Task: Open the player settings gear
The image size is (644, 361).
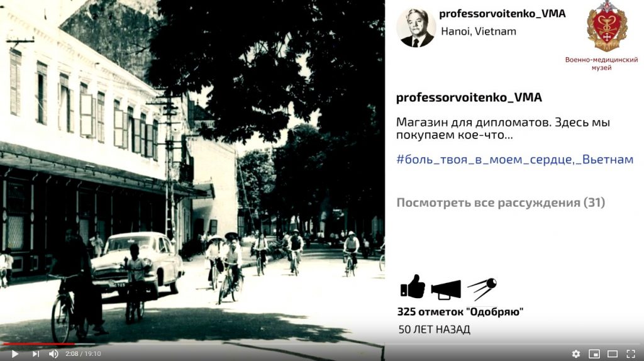Action: [x=576, y=353]
